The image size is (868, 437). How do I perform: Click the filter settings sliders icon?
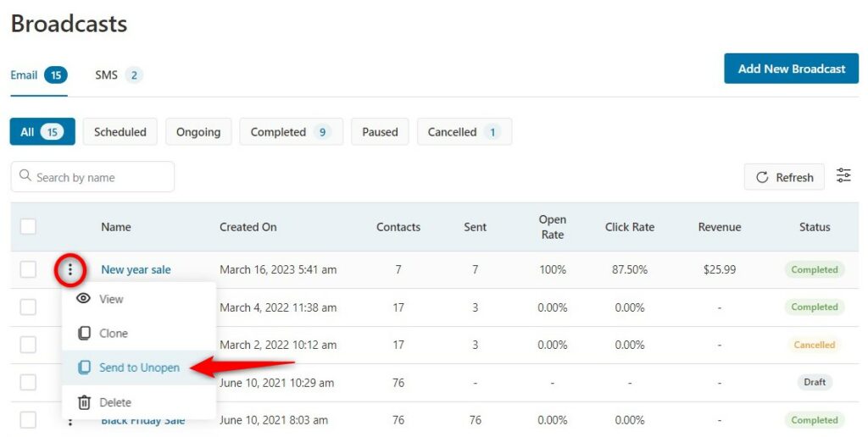843,176
